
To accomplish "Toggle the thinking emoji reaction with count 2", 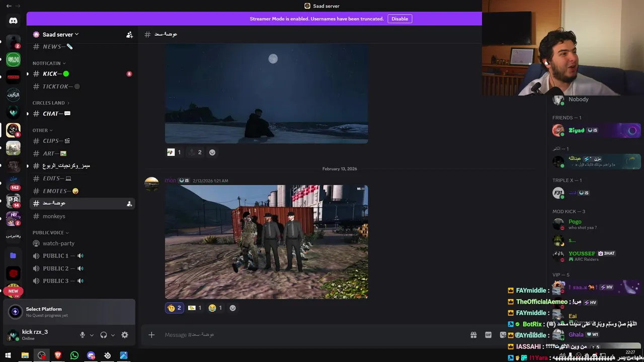I will point(174,308).
